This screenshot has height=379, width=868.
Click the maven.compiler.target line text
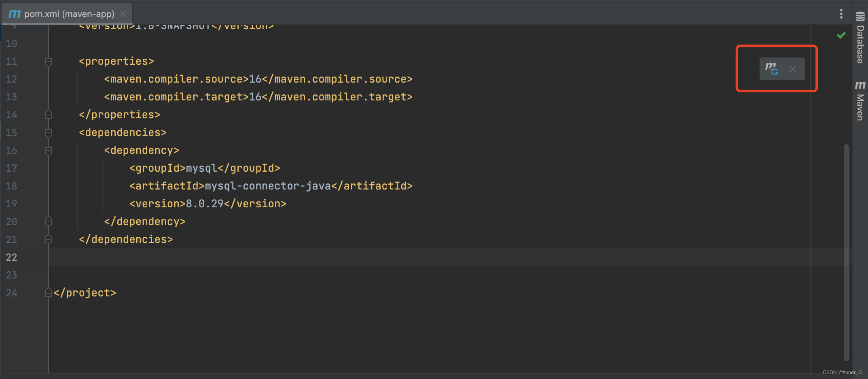258,97
